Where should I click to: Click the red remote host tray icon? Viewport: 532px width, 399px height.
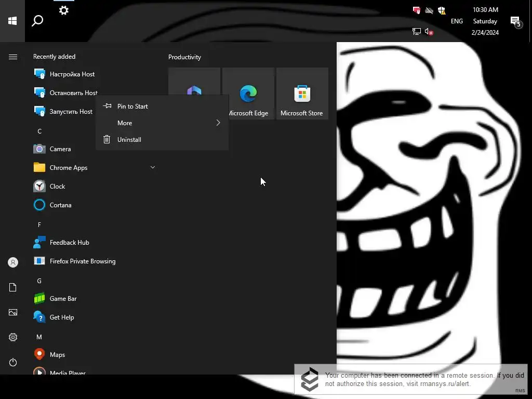416,10
